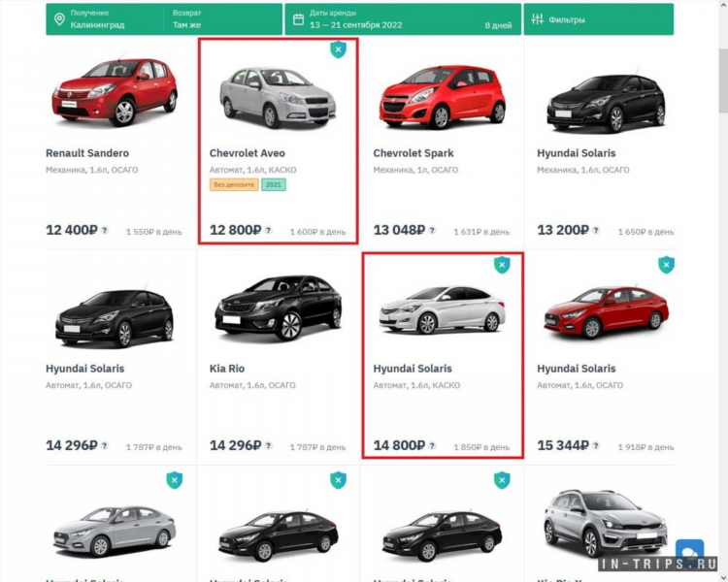Click the location pin icon near Калининград
This screenshot has width=728, height=582.
tap(59, 19)
